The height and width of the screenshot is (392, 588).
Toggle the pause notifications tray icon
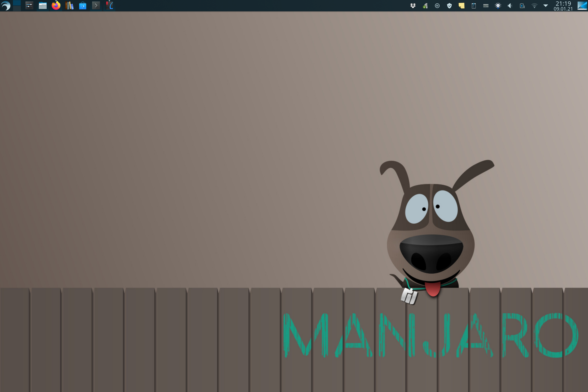437,6
